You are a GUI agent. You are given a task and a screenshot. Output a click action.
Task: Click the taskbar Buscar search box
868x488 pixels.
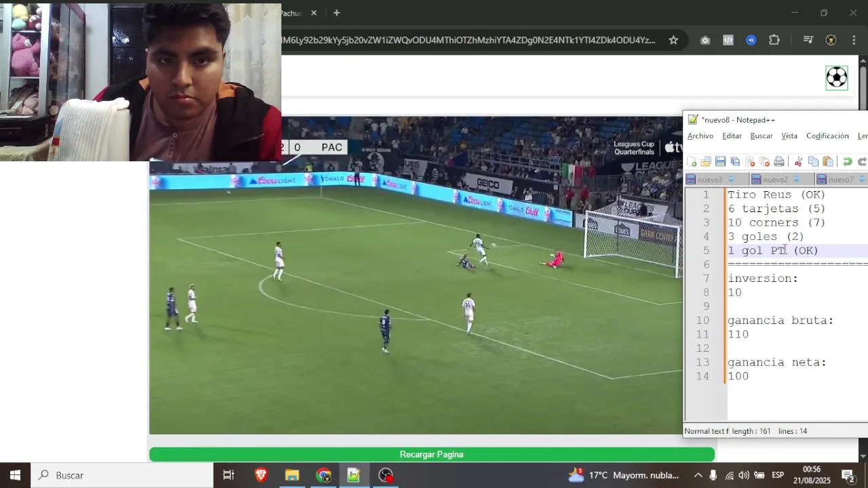point(122,475)
